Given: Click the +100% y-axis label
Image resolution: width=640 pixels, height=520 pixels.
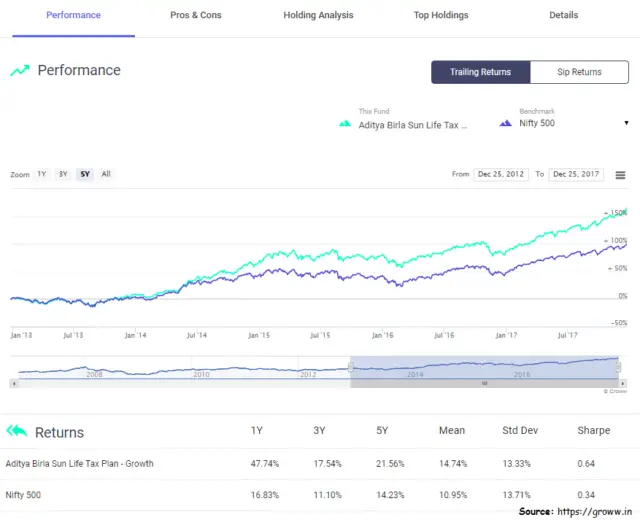Looking at the screenshot, I should (616, 241).
